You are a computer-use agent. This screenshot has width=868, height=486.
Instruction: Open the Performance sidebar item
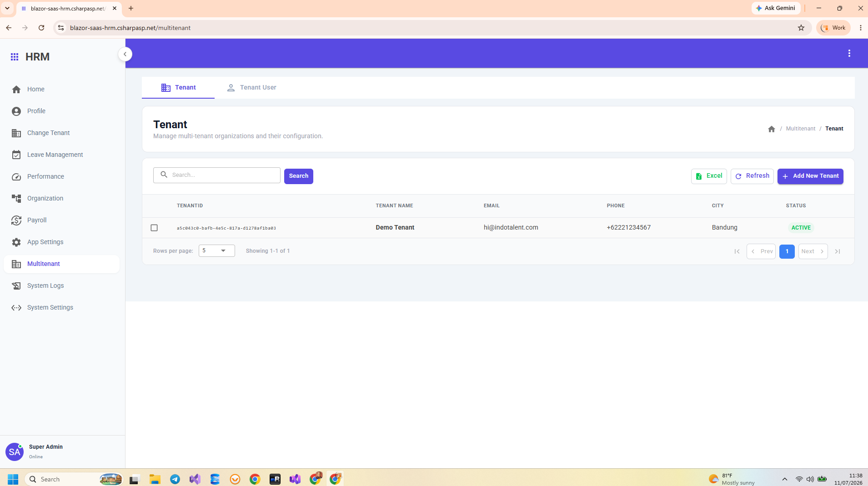pos(61,177)
